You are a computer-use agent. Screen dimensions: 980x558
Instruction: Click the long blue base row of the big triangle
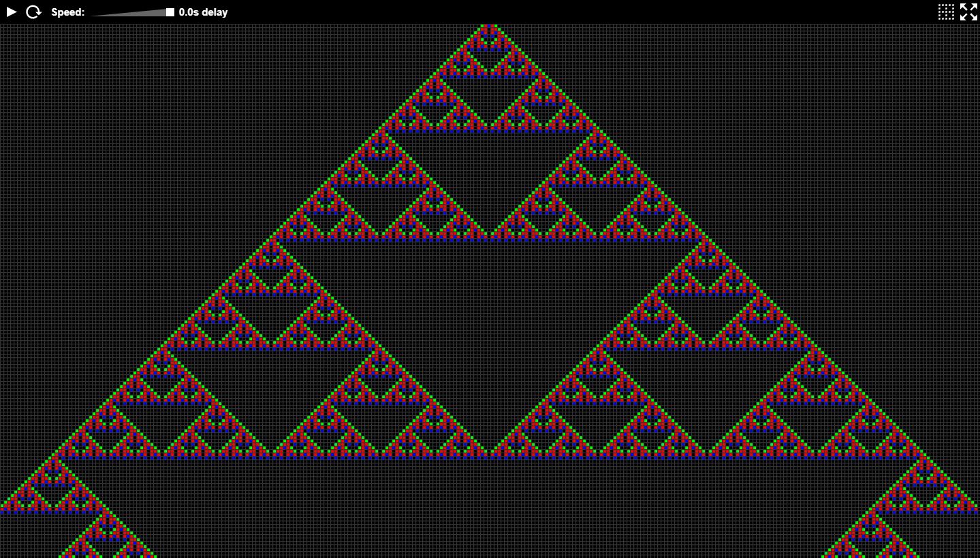489,457
